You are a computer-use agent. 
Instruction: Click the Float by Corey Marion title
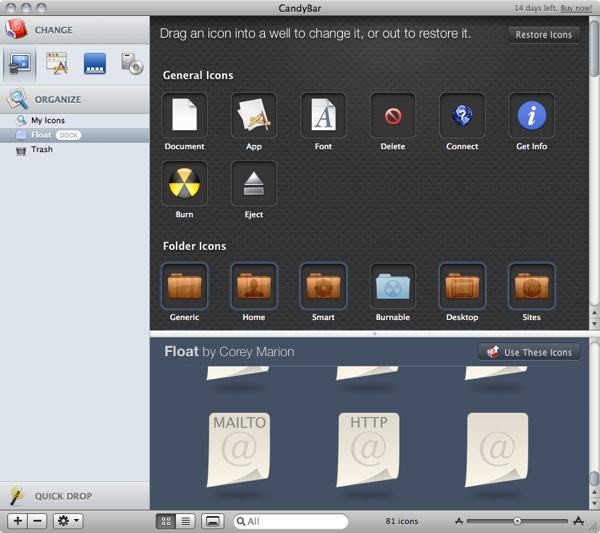tap(229, 352)
